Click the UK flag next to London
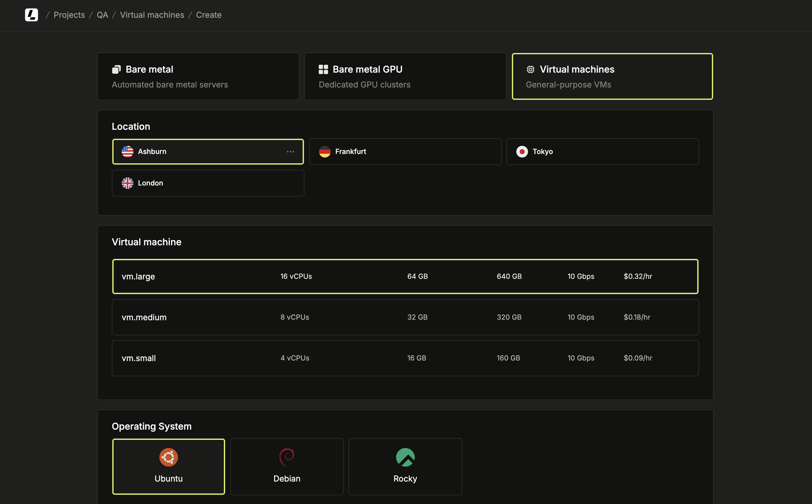812x504 pixels. point(127,183)
